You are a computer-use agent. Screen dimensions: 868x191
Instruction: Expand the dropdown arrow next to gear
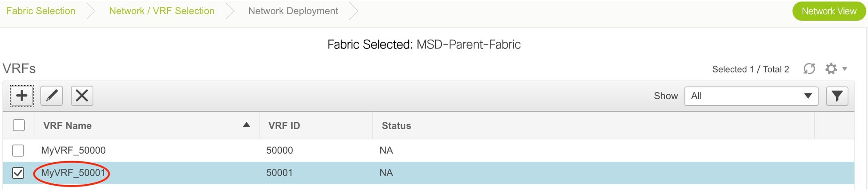[x=845, y=69]
